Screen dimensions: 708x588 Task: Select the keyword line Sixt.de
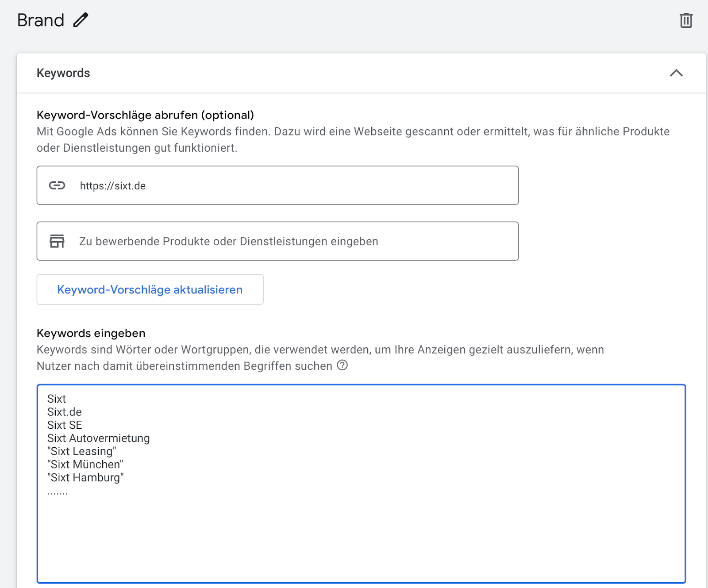pos(65,412)
